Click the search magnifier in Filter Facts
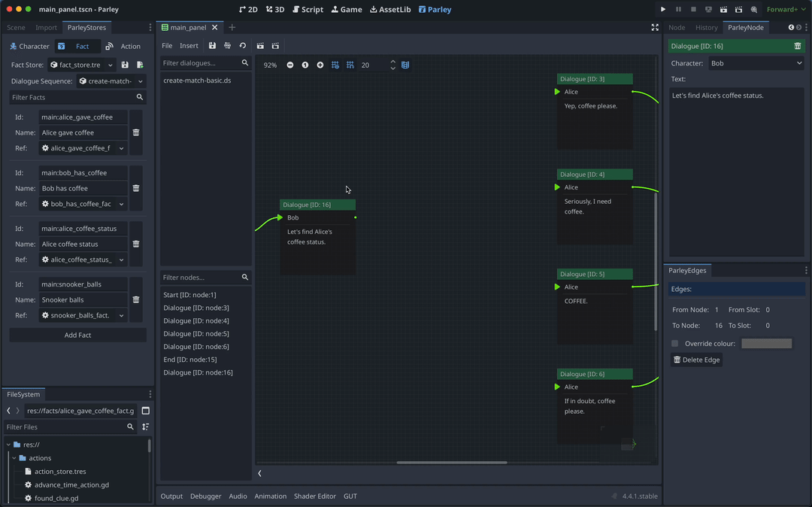 [140, 97]
